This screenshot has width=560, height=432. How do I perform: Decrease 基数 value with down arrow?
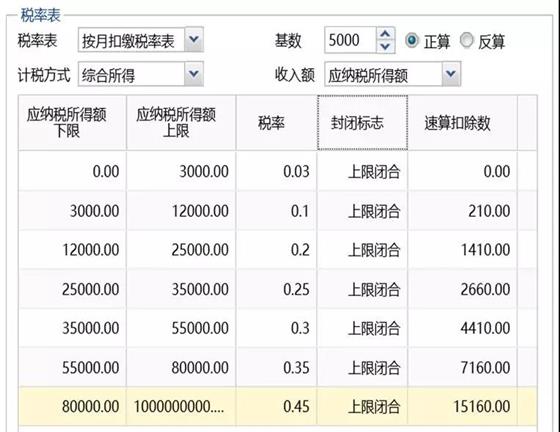385,46
